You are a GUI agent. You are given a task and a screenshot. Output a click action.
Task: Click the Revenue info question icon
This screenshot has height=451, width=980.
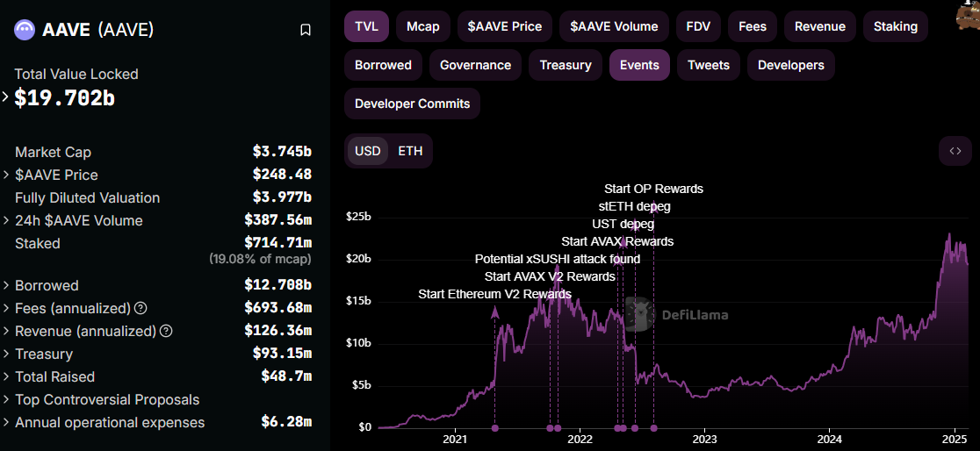click(x=166, y=331)
